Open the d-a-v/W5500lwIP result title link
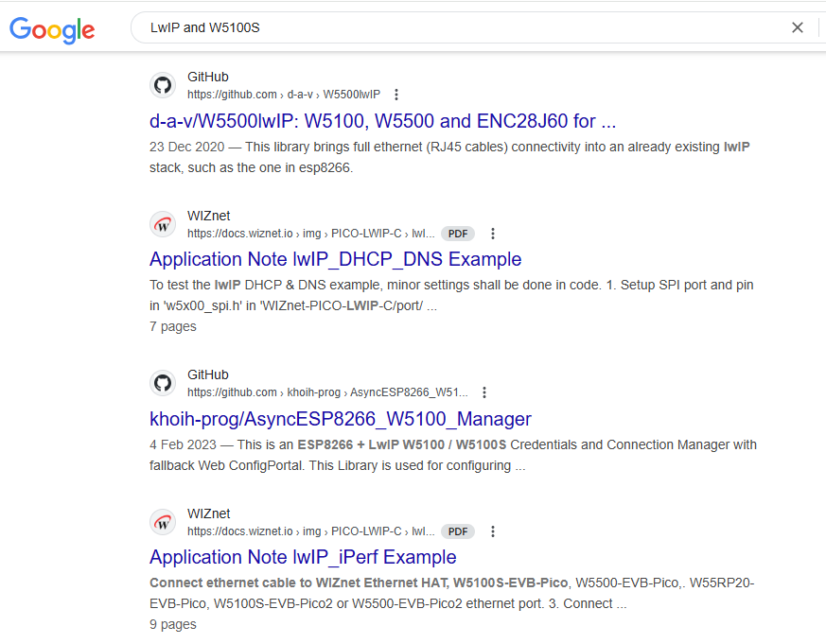 382,121
